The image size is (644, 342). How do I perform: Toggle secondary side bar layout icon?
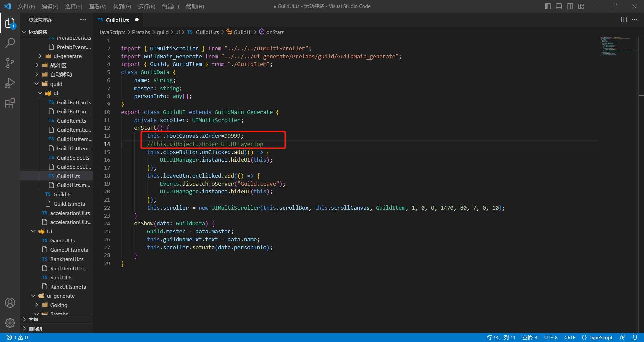pyautogui.click(x=570, y=6)
